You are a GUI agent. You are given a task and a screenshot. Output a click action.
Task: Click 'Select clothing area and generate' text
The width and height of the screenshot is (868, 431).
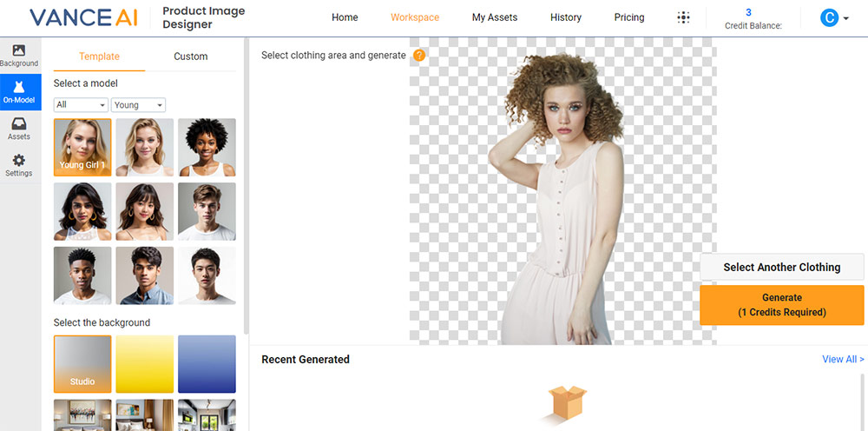334,56
